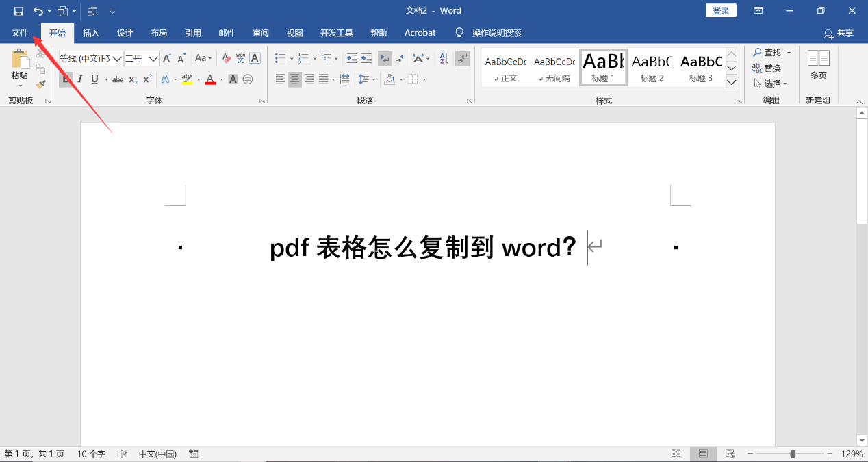Switch to the Insert (插入) tab
Image resolution: width=868 pixels, height=462 pixels.
tap(91, 33)
